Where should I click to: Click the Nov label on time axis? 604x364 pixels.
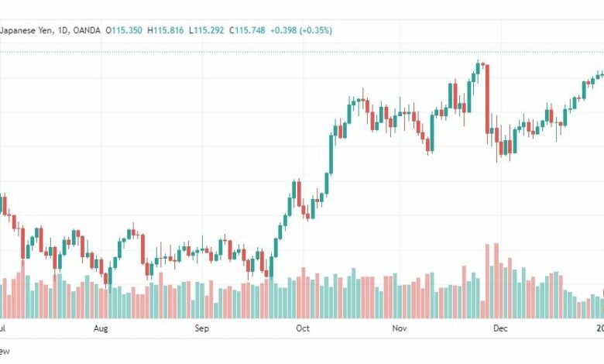(x=400, y=328)
